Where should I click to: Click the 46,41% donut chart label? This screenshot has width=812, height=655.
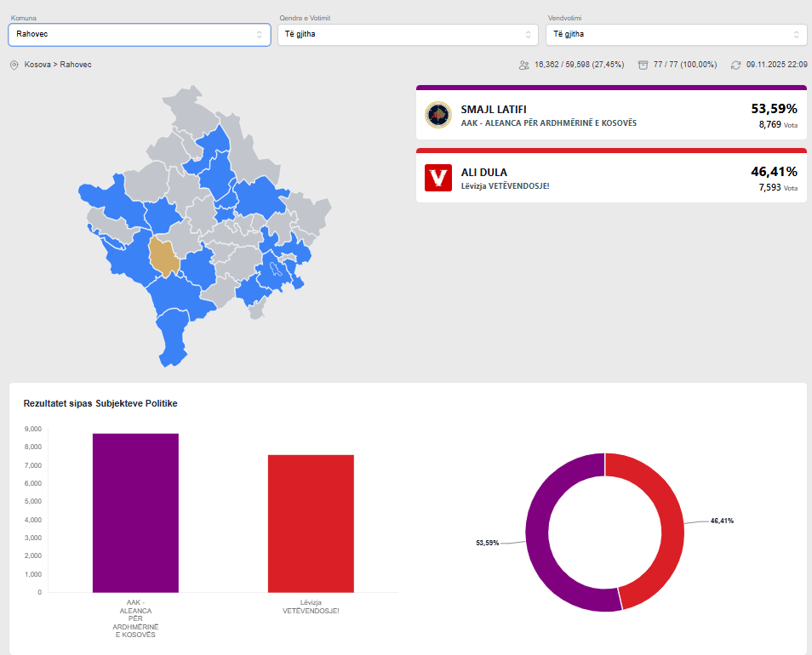pos(722,521)
